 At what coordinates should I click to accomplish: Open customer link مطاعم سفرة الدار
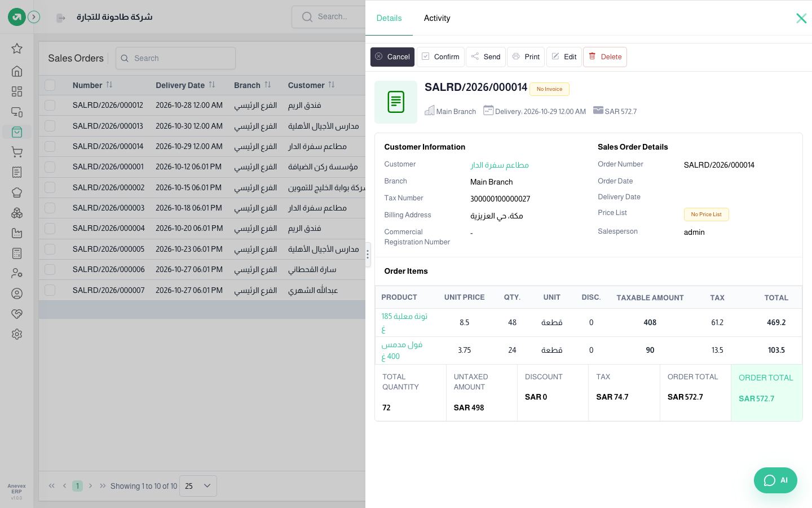500,165
